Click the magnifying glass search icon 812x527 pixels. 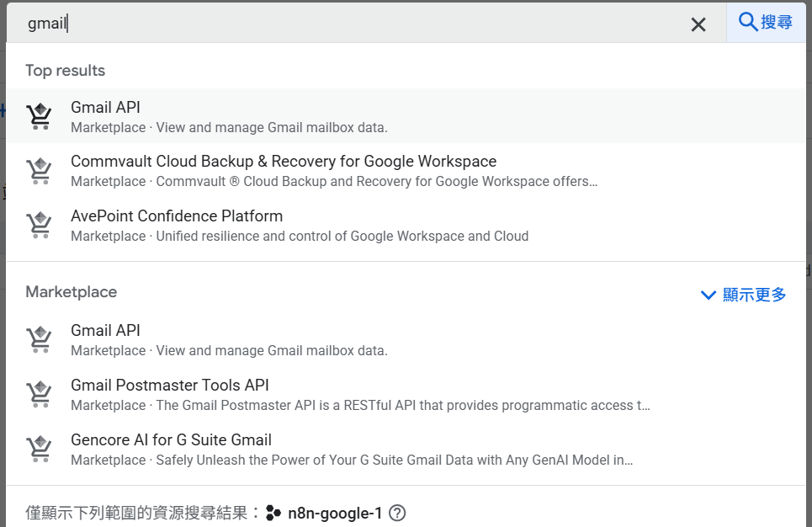[748, 22]
